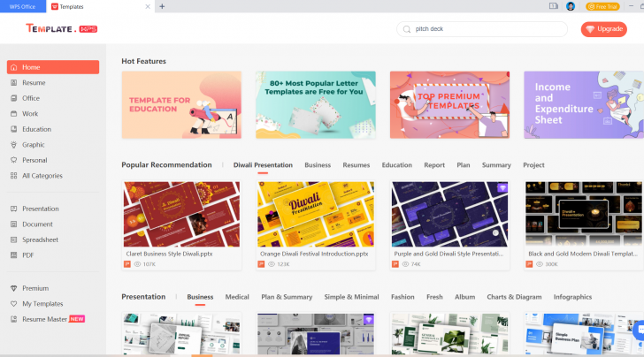This screenshot has width=644, height=357.
Task: Select the Education recommendation tab
Action: pyautogui.click(x=396, y=165)
